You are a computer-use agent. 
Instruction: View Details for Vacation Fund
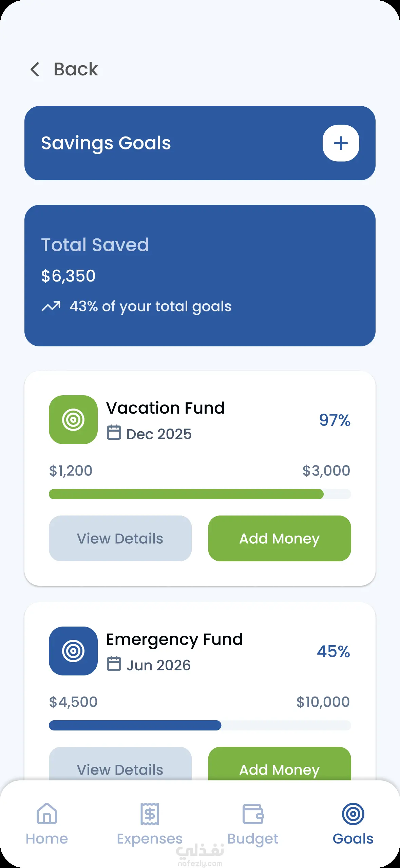point(120,538)
